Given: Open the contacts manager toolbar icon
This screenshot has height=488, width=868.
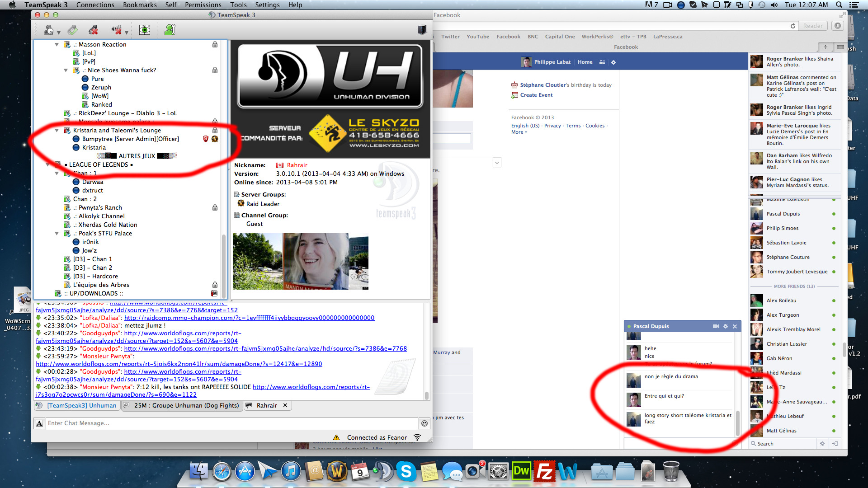Looking at the screenshot, I should (x=170, y=30).
